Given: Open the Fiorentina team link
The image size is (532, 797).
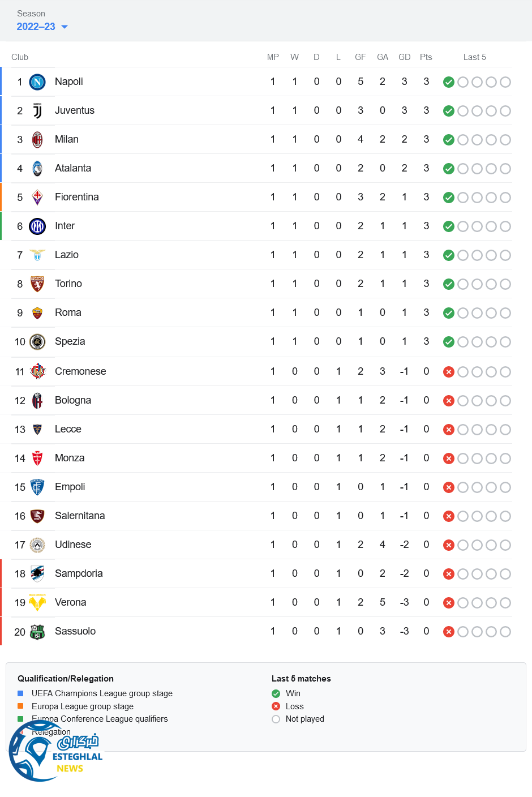Looking at the screenshot, I should (77, 197).
